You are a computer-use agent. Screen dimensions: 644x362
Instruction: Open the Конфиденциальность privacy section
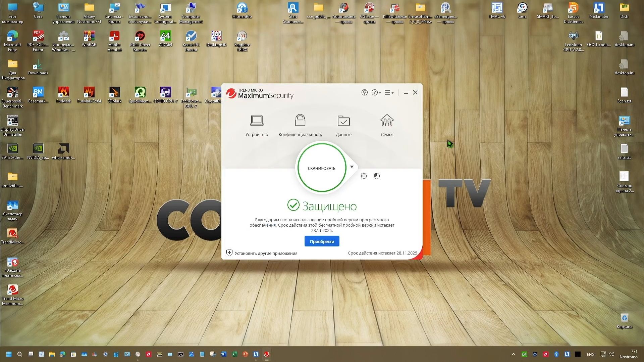[x=300, y=125]
